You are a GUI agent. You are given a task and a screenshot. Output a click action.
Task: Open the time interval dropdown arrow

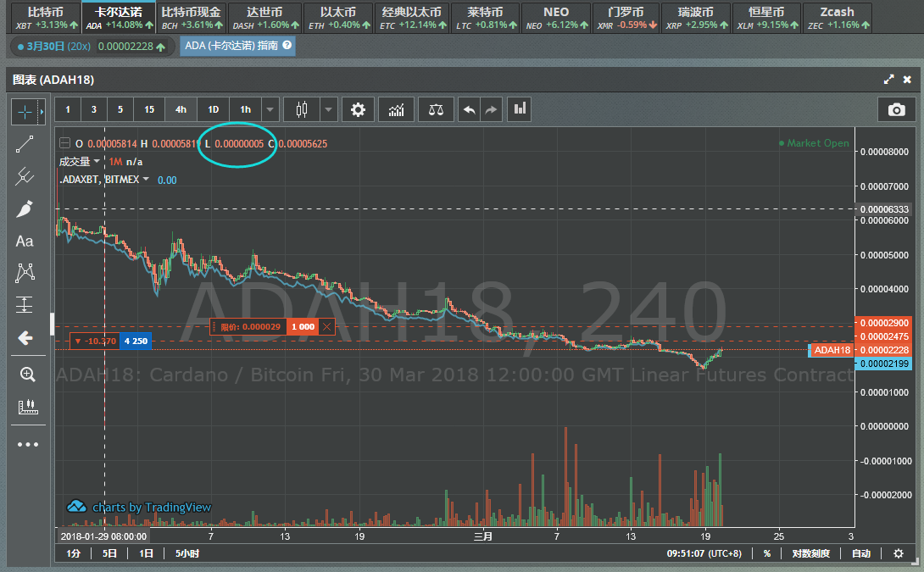point(270,109)
